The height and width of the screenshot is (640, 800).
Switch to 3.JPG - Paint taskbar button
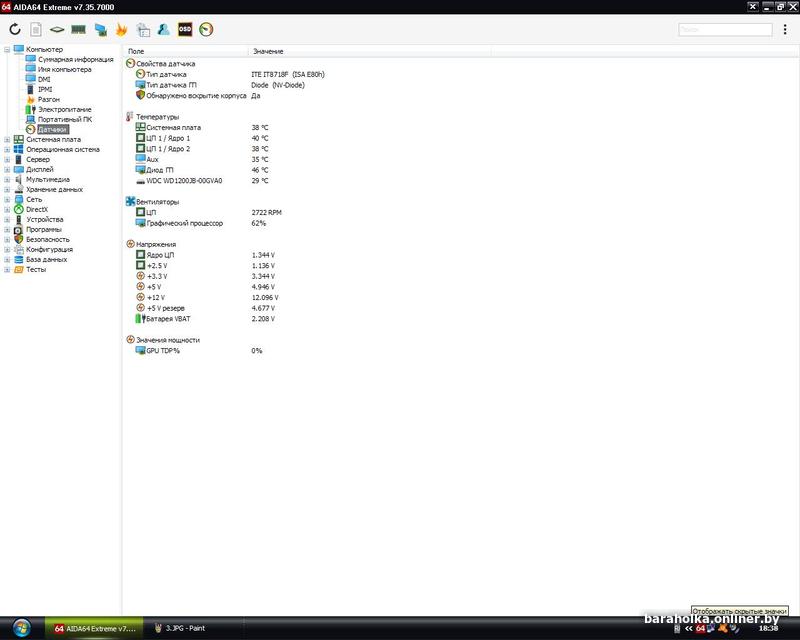click(193, 629)
